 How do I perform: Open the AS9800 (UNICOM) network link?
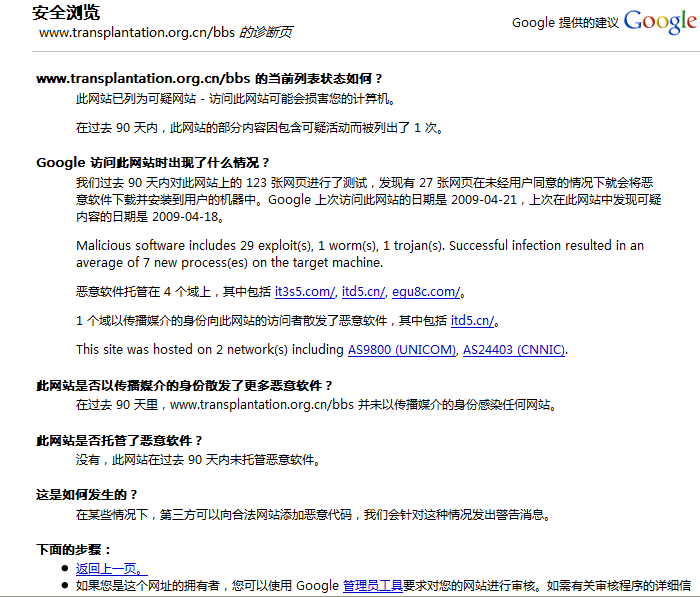click(402, 350)
